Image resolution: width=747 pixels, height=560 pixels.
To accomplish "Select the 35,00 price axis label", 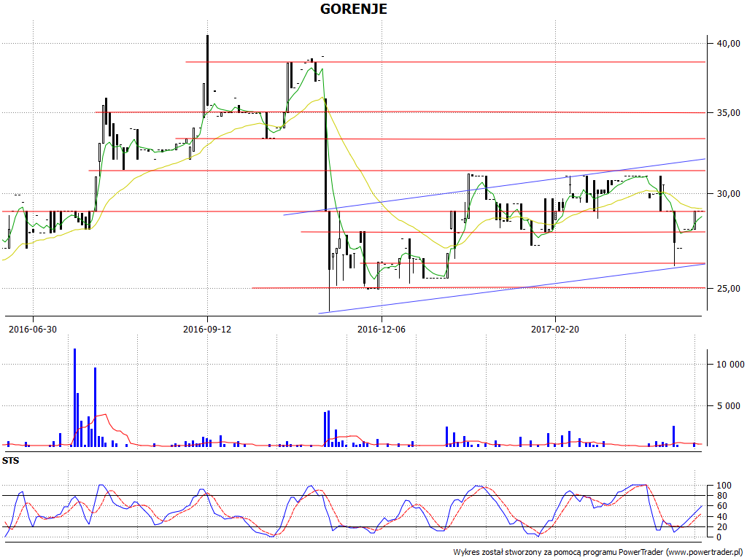I will (729, 113).
